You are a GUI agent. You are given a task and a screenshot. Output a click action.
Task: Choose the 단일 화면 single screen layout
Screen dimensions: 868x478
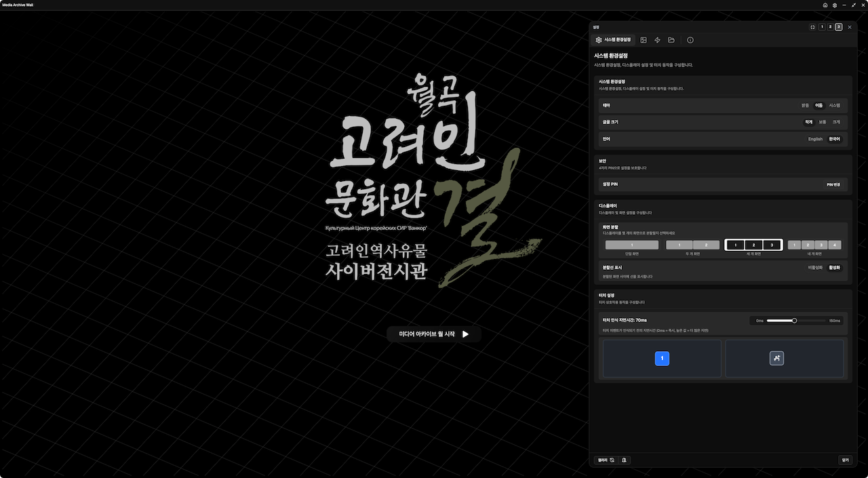[x=631, y=245]
